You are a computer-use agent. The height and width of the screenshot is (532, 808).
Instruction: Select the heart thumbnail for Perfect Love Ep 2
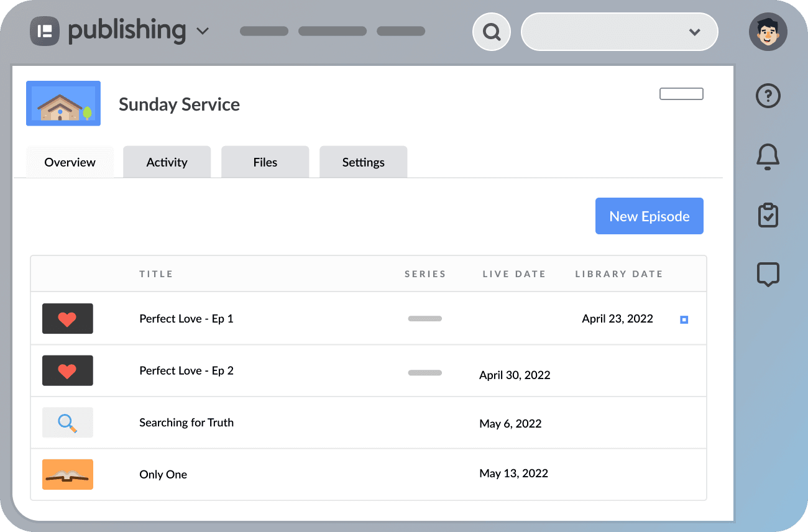pyautogui.click(x=67, y=370)
